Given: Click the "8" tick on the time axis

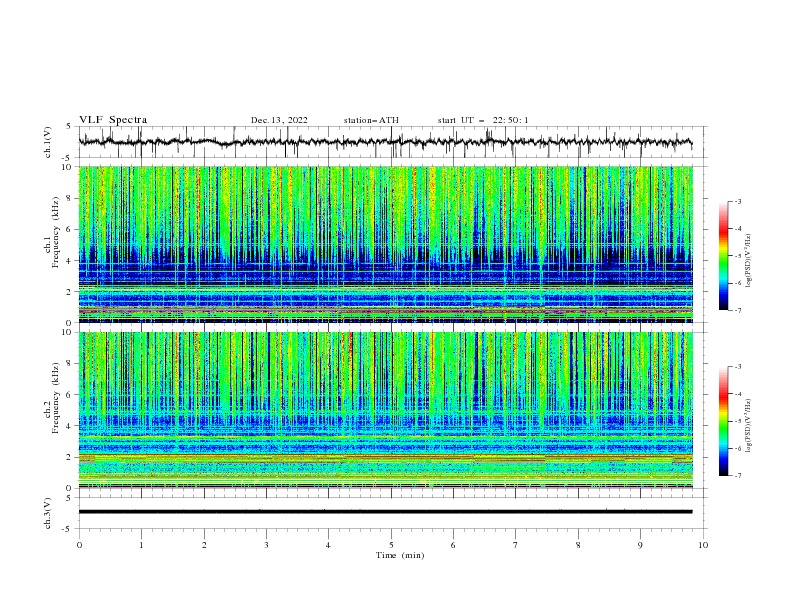Looking at the screenshot, I should pos(578,545).
